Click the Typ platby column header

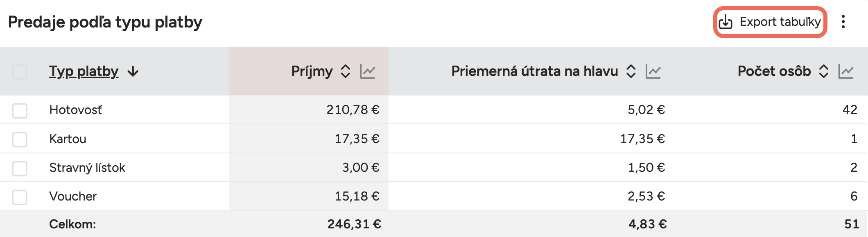(x=84, y=71)
